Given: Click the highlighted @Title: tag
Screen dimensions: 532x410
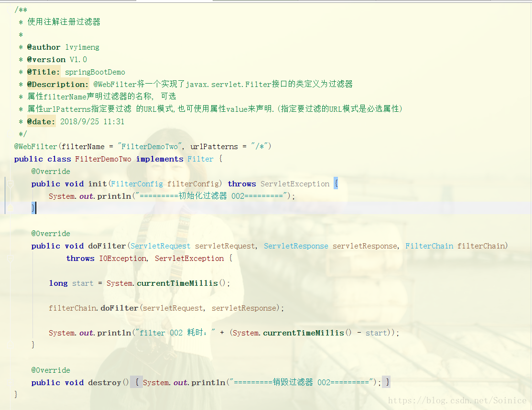Looking at the screenshot, I should point(43,72).
